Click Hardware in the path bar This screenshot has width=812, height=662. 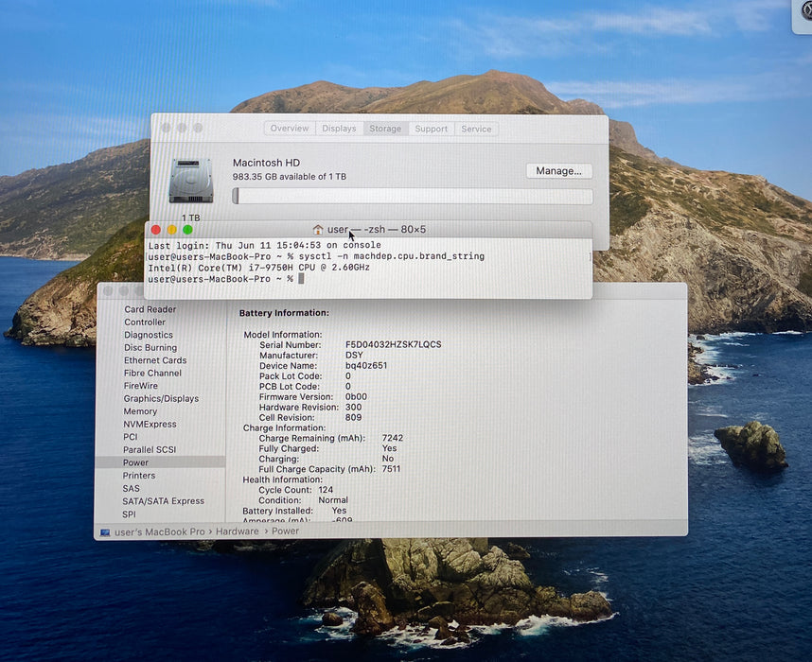238,531
